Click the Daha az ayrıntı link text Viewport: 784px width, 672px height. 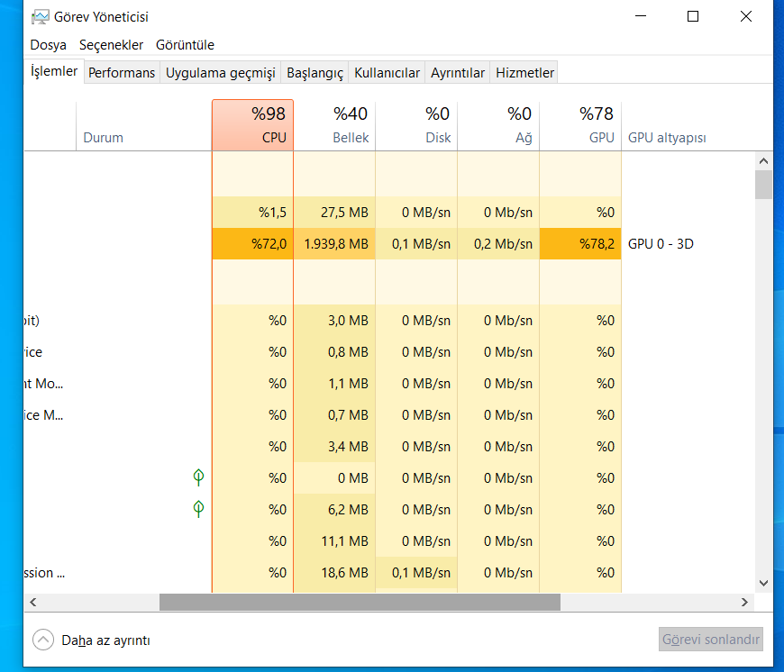105,640
